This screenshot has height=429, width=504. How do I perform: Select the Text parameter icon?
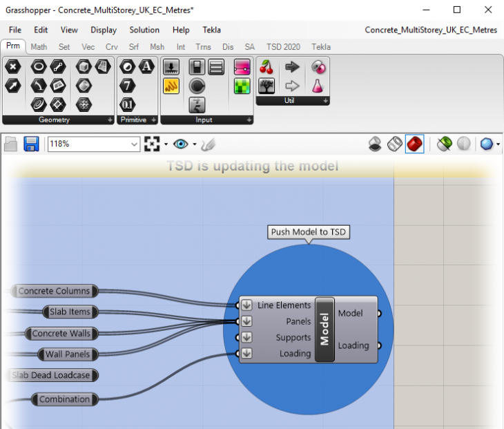tap(146, 67)
